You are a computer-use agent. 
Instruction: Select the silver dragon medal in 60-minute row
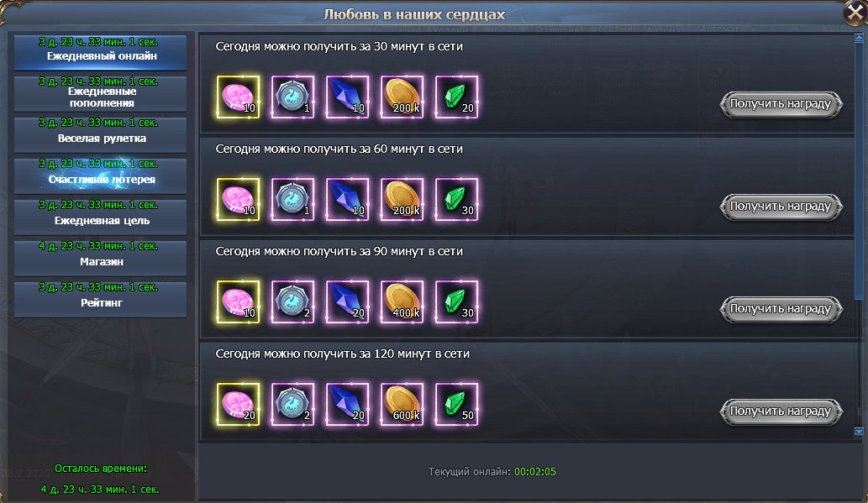292,199
